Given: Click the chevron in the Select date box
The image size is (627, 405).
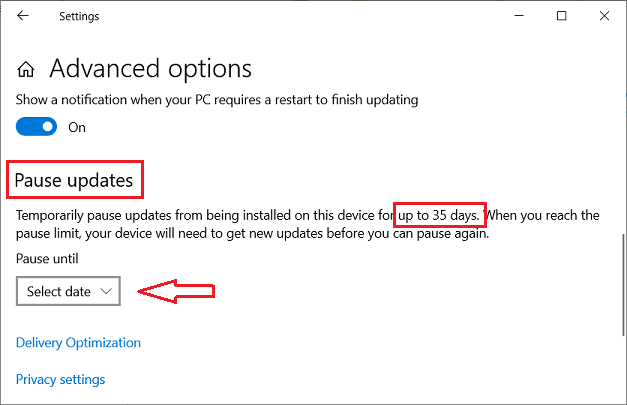Looking at the screenshot, I should [107, 291].
